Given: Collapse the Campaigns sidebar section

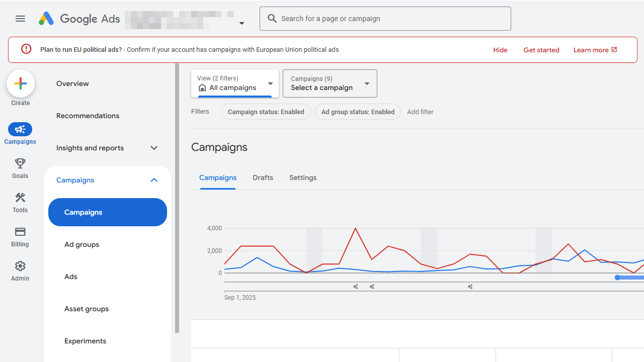Looking at the screenshot, I should (154, 180).
